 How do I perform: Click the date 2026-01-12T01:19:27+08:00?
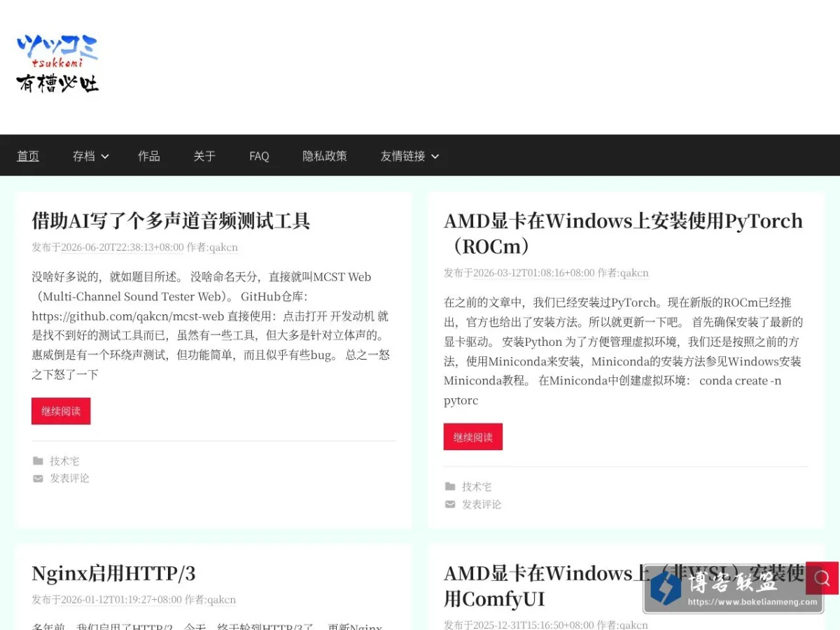coord(121,600)
